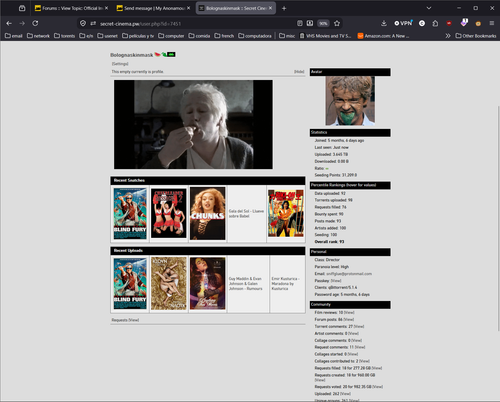Open the downloads panel
The height and width of the screenshot is (402, 500).
point(384,23)
